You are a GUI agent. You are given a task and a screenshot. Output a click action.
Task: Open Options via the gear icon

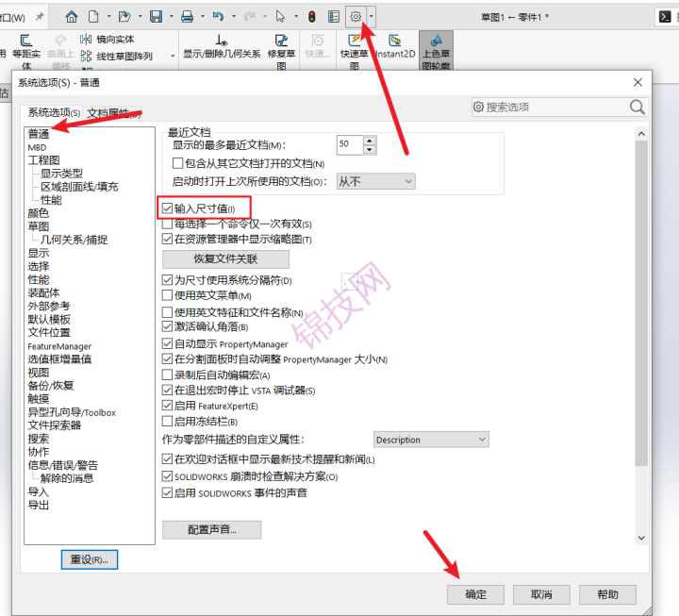356,17
